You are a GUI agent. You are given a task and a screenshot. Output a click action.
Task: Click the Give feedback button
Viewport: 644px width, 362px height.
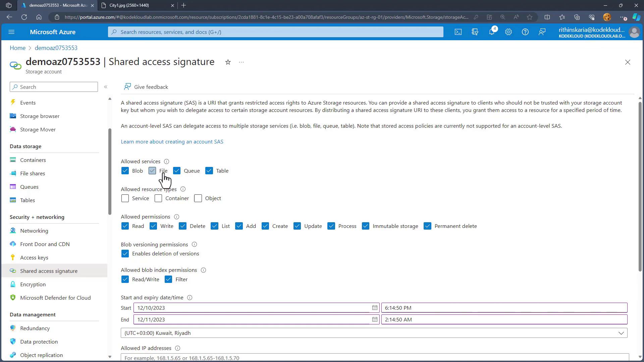pyautogui.click(x=146, y=87)
